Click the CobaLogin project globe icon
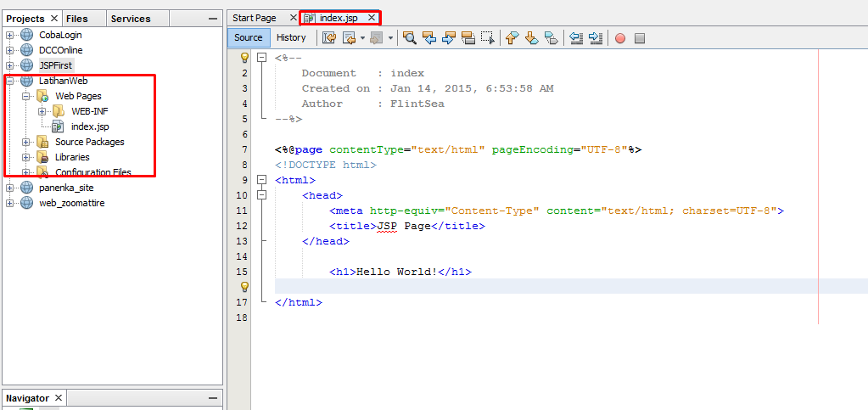 (26, 34)
